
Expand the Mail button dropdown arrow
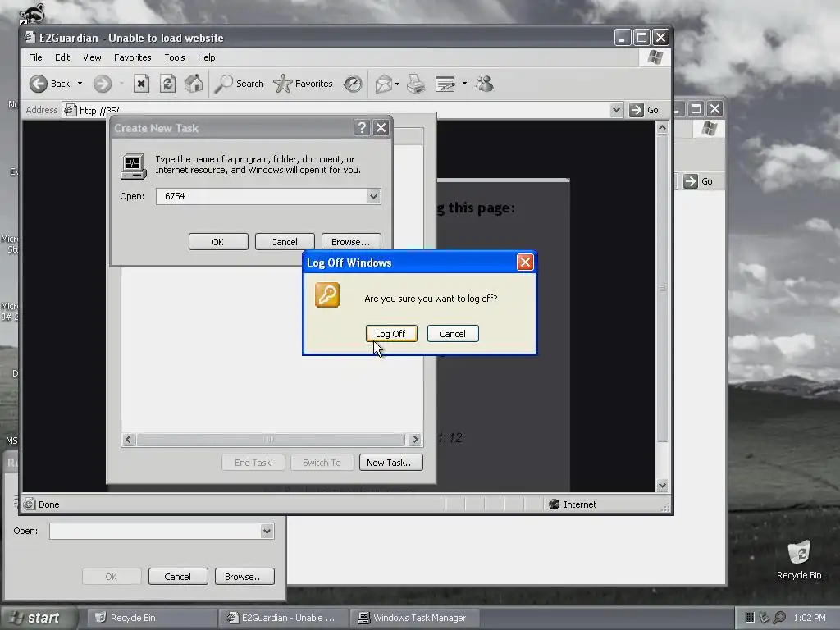[397, 84]
